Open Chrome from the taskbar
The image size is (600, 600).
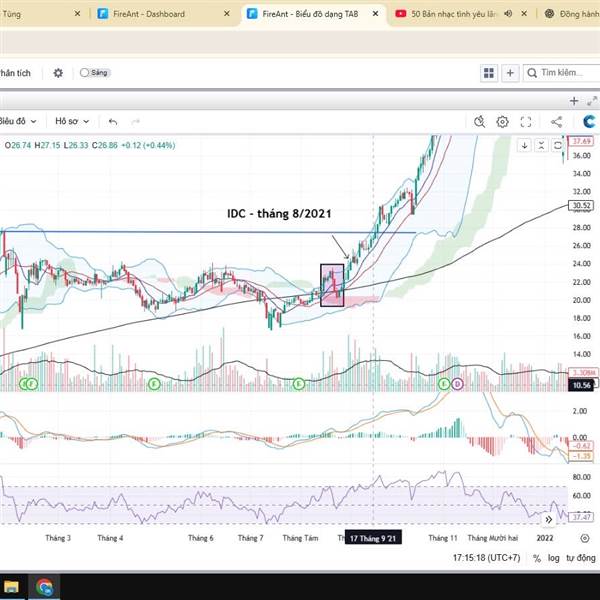[44, 587]
